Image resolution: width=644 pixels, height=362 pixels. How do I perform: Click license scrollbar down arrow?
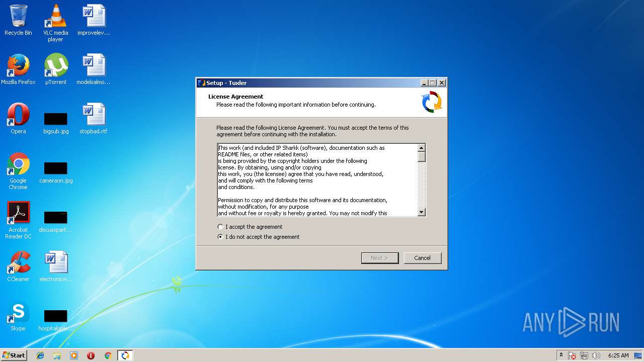422,212
